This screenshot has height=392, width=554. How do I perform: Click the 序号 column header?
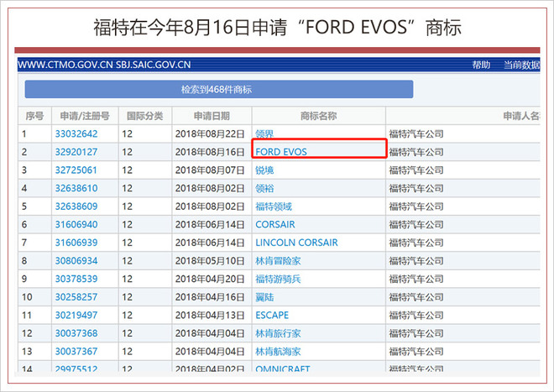[34, 116]
